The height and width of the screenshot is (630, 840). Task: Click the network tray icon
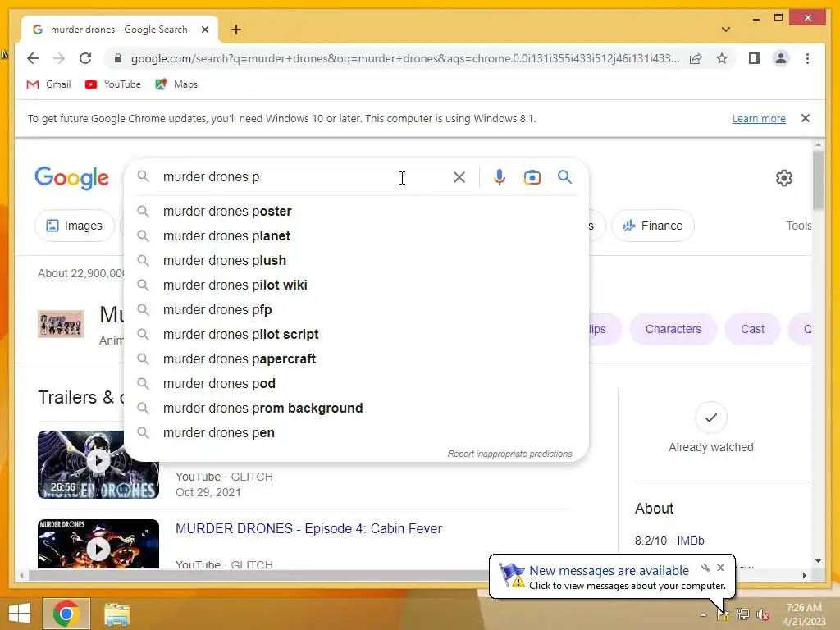(x=743, y=614)
